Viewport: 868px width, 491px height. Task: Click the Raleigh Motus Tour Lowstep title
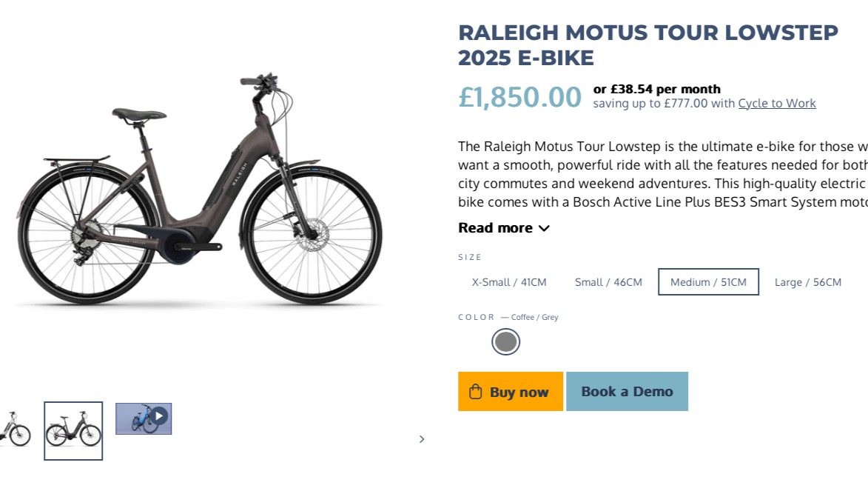647,45
